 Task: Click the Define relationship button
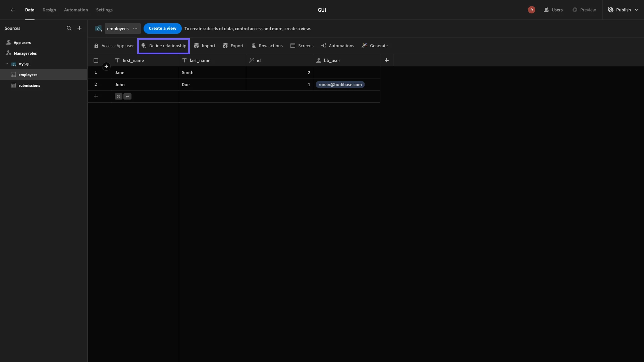coord(164,46)
